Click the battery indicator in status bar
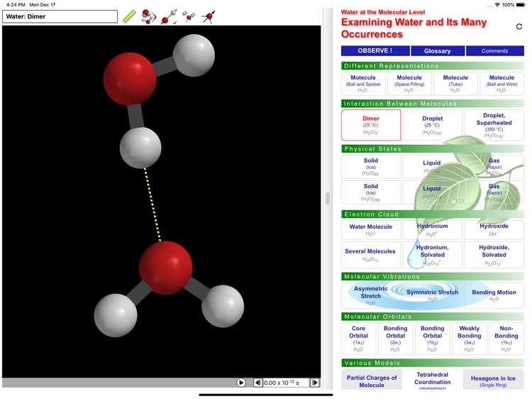This screenshot has width=532, height=399. pos(520,5)
